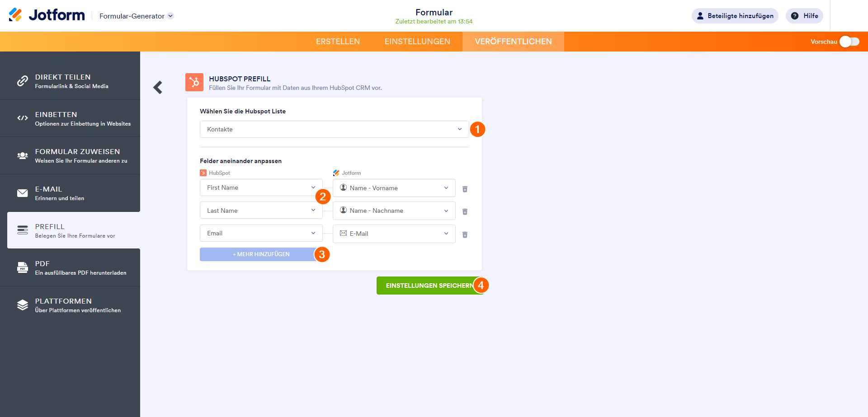868x417 pixels.
Task: Click 'Felder aneinander anpassen' label
Action: (241, 161)
